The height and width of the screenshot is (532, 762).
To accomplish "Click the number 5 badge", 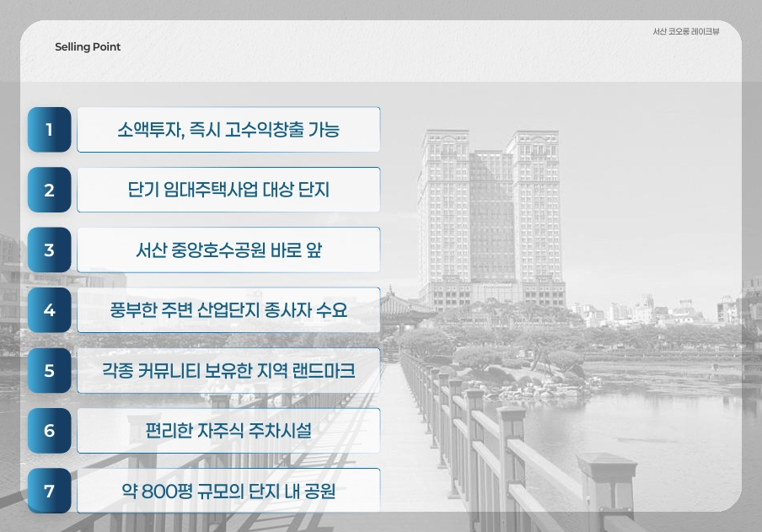I will [x=49, y=370].
